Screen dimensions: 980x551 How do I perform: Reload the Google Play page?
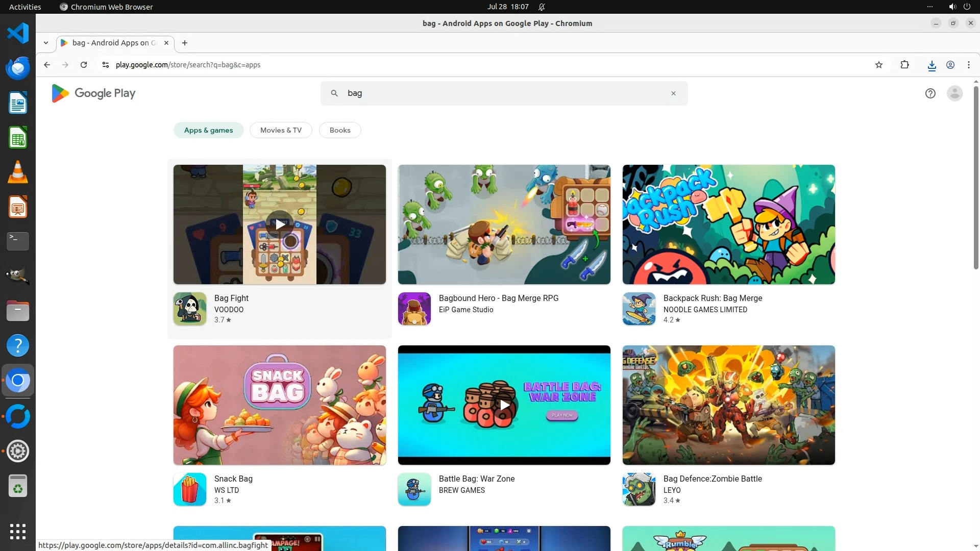84,65
